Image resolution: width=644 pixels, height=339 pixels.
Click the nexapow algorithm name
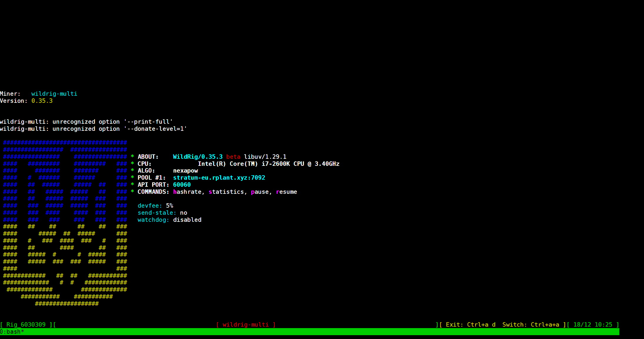point(185,171)
